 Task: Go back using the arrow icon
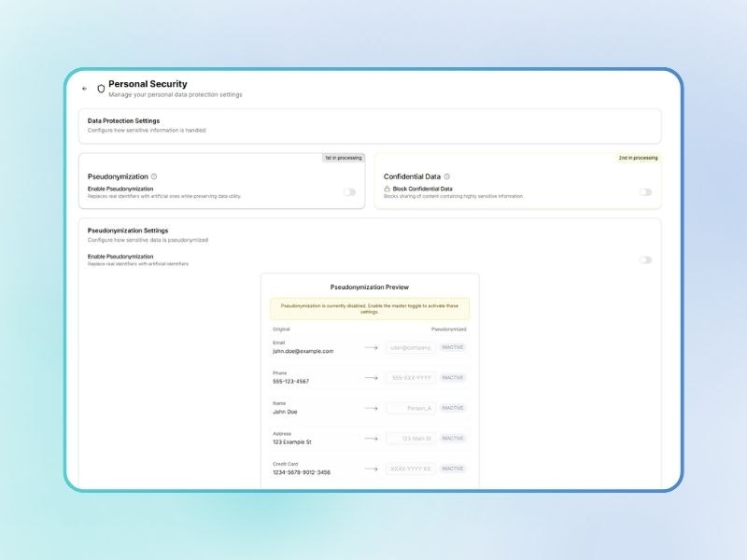tap(84, 89)
